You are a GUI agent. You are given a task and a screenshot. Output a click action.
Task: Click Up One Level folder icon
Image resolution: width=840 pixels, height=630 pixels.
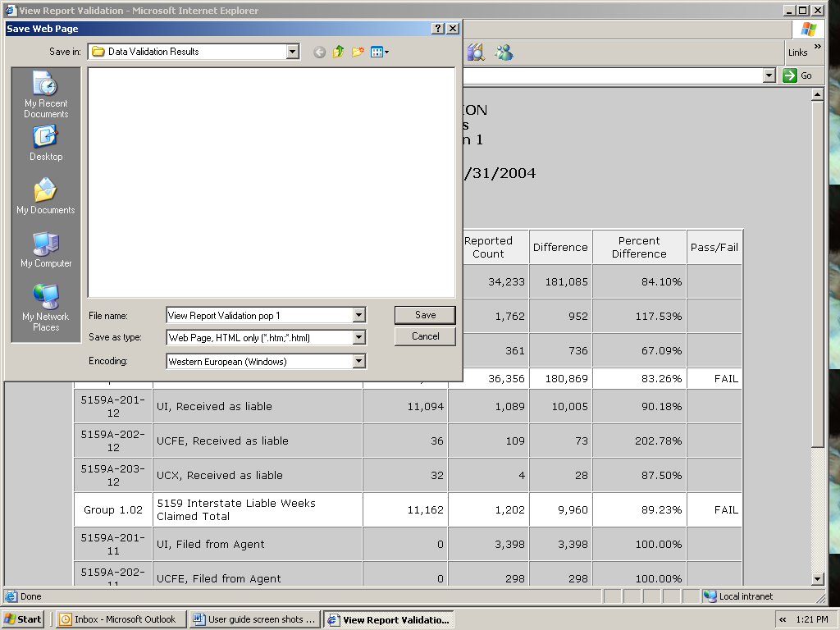[x=339, y=52]
